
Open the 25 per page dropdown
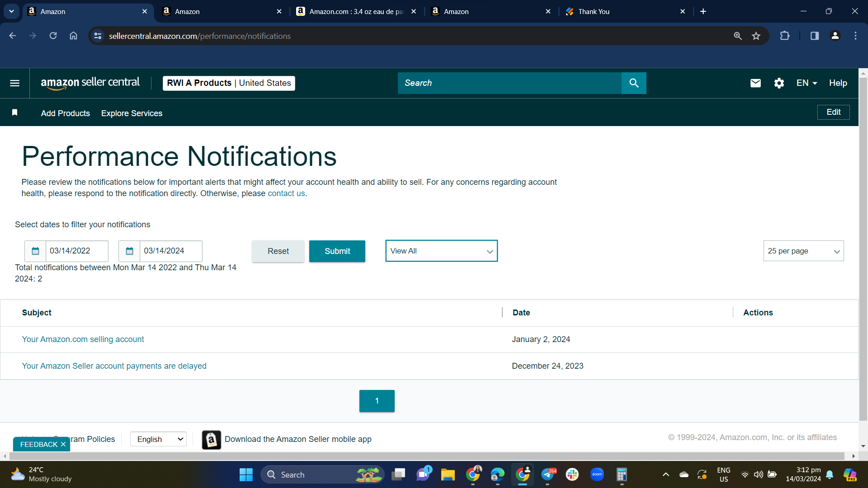[803, 251]
